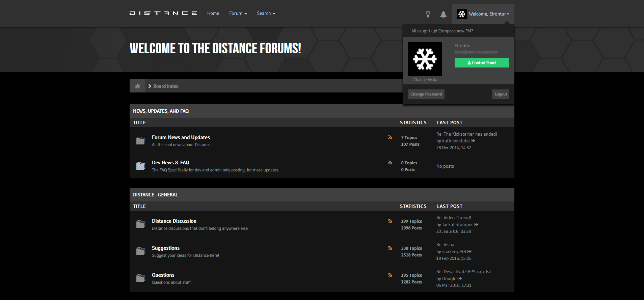Click the '28 Dec 2014, 14:57' timestamp
This screenshot has width=644, height=300.
click(454, 147)
